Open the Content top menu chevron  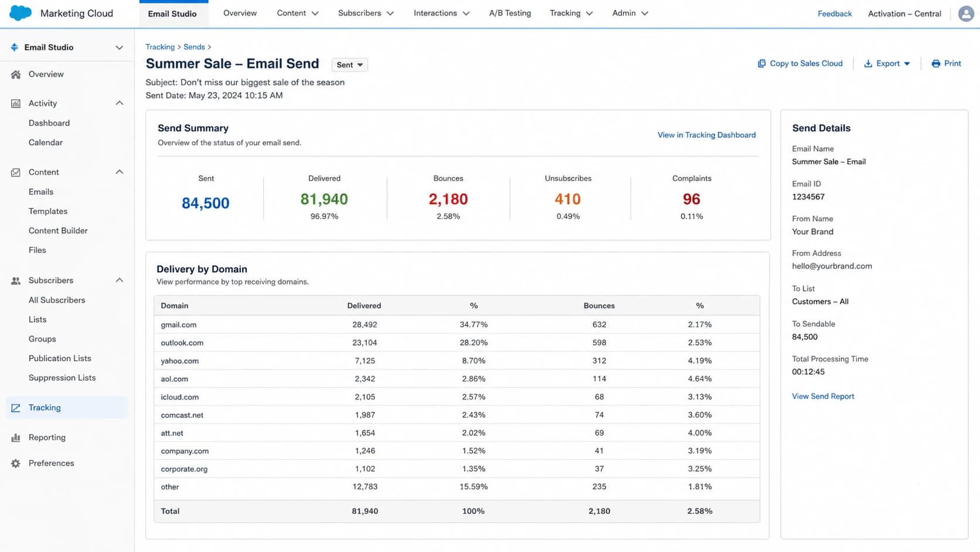315,13
